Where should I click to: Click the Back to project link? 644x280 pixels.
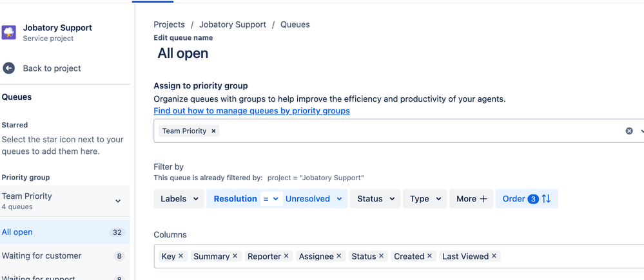click(x=52, y=68)
